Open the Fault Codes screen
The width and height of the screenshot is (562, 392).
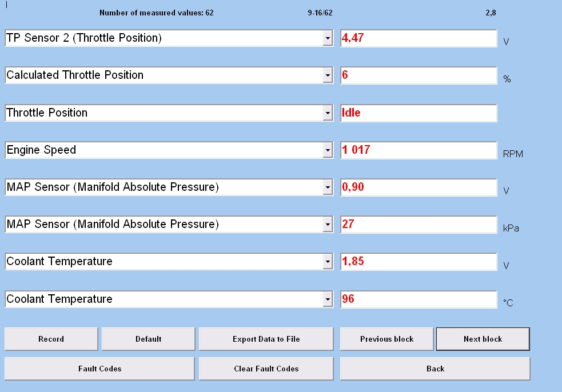tap(99, 369)
